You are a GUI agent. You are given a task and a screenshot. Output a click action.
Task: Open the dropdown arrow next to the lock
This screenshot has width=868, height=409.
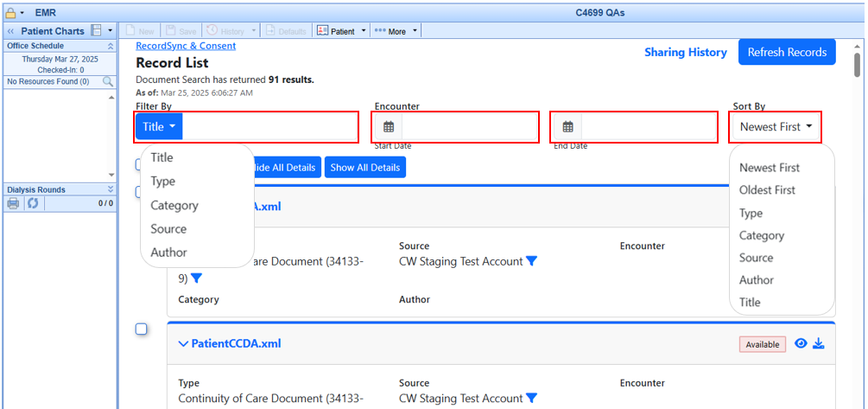[22, 13]
